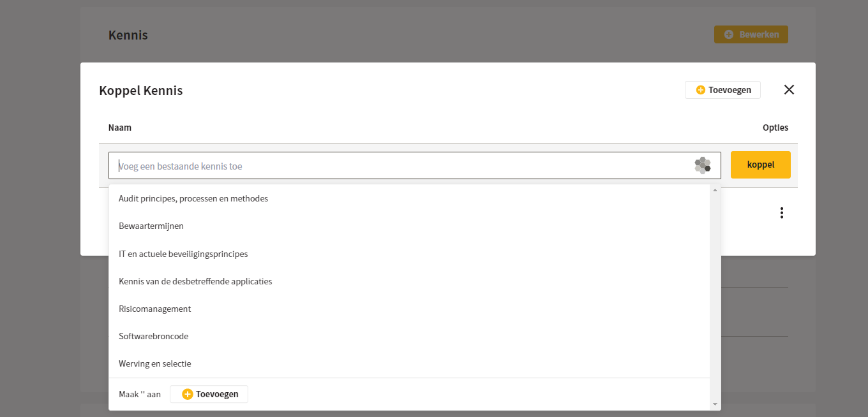Select 'IT en actuele beveiligingsprincipes' option
The image size is (868, 417).
pyautogui.click(x=409, y=254)
